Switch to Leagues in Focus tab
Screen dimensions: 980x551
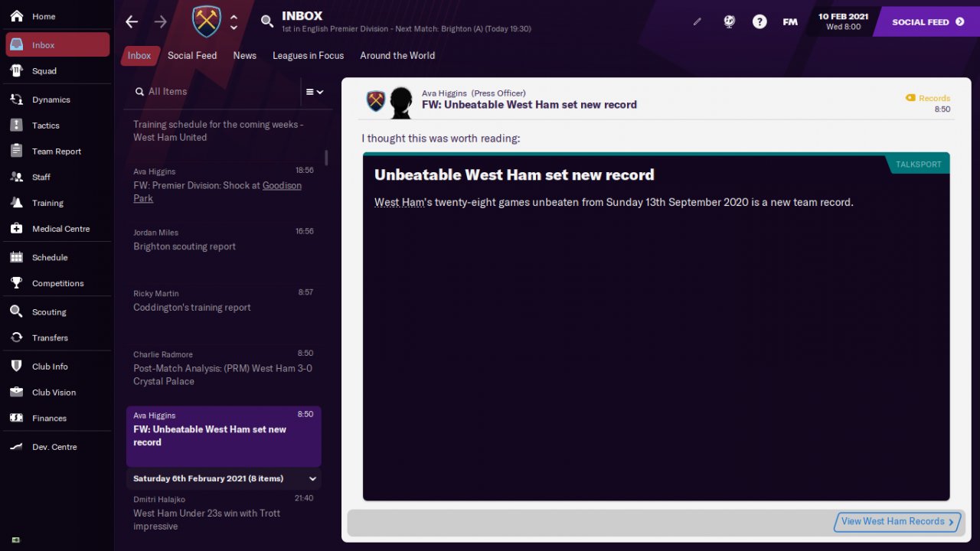(308, 55)
